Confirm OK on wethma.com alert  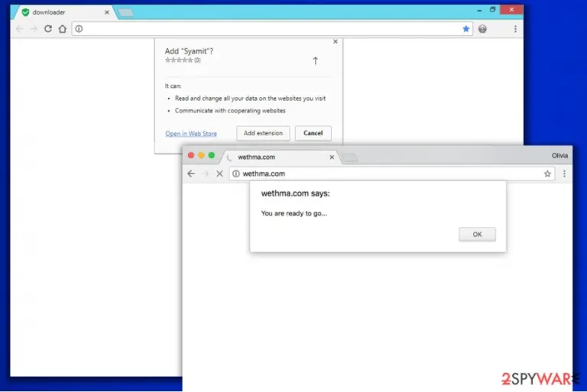tap(477, 235)
